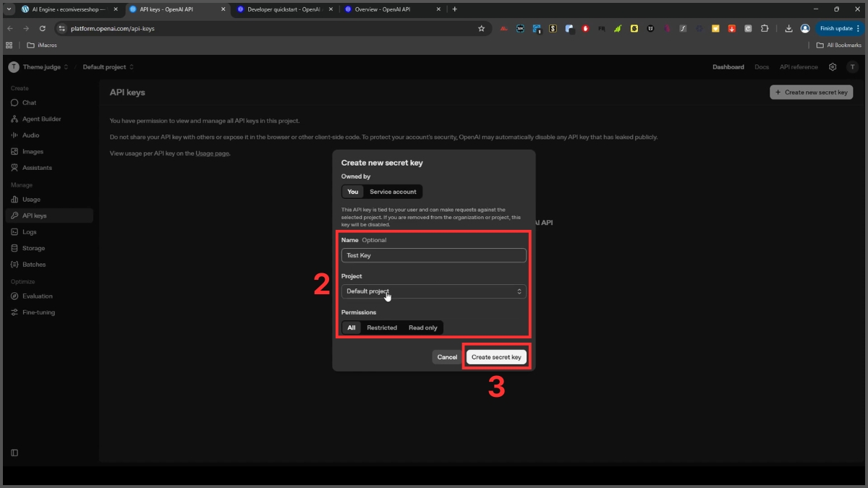This screenshot has height=488, width=868.
Task: Cancel the Create new secret key dialog
Action: coord(447,357)
